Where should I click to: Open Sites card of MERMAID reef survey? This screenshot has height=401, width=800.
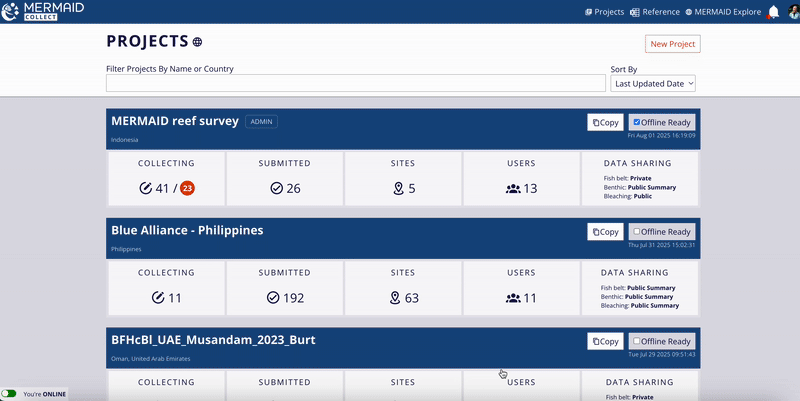tap(403, 179)
